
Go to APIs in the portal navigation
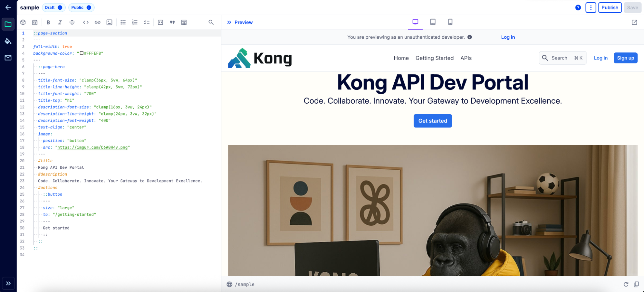[466, 58]
